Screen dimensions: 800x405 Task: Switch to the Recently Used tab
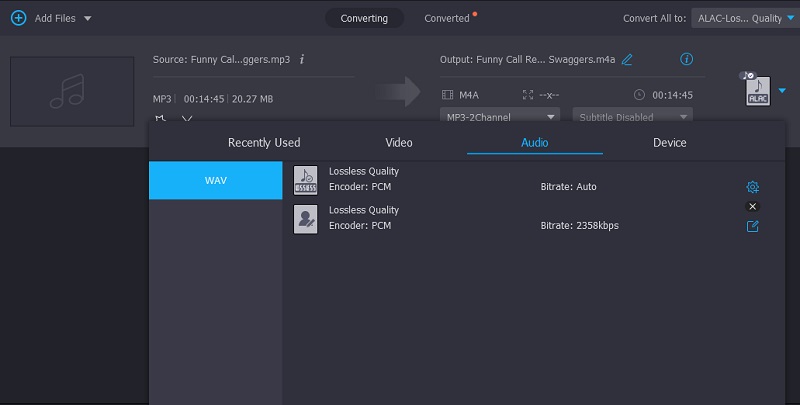(x=264, y=143)
